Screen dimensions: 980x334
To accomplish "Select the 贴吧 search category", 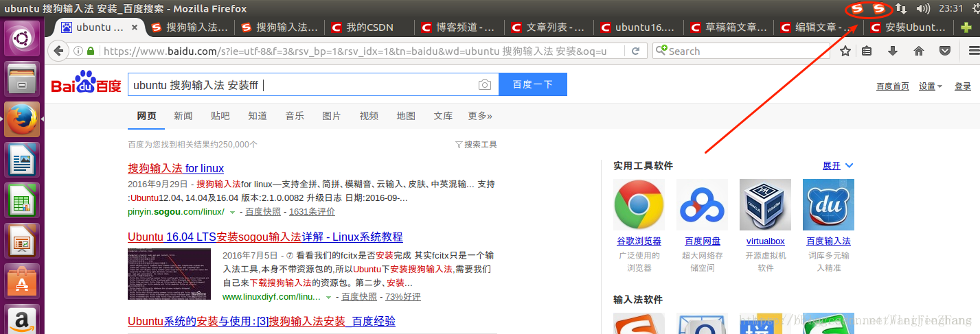I will pos(220,116).
